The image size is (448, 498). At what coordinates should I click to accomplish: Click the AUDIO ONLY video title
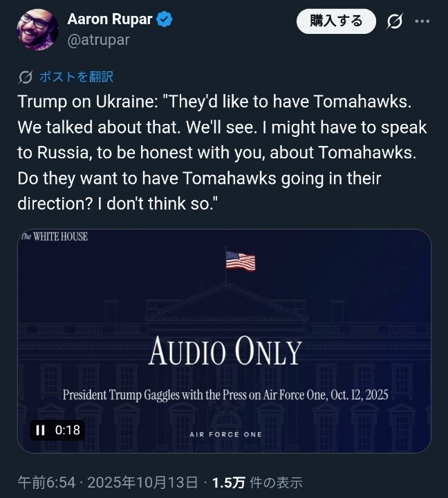pyautogui.click(x=225, y=352)
